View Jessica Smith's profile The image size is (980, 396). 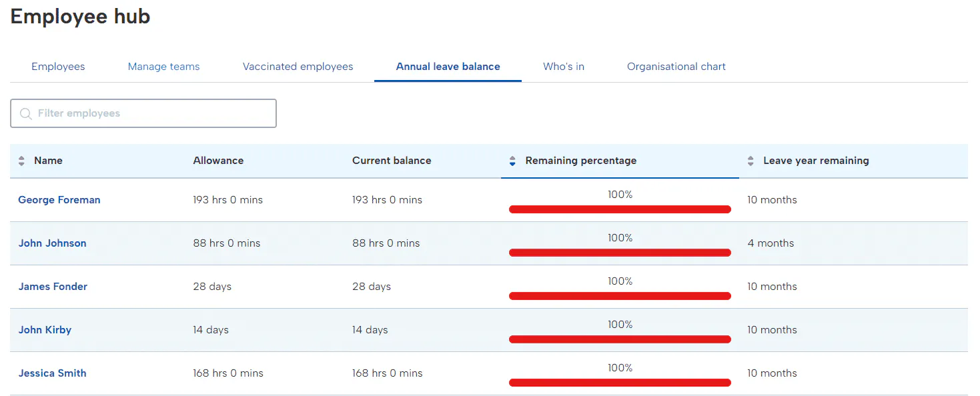point(53,373)
